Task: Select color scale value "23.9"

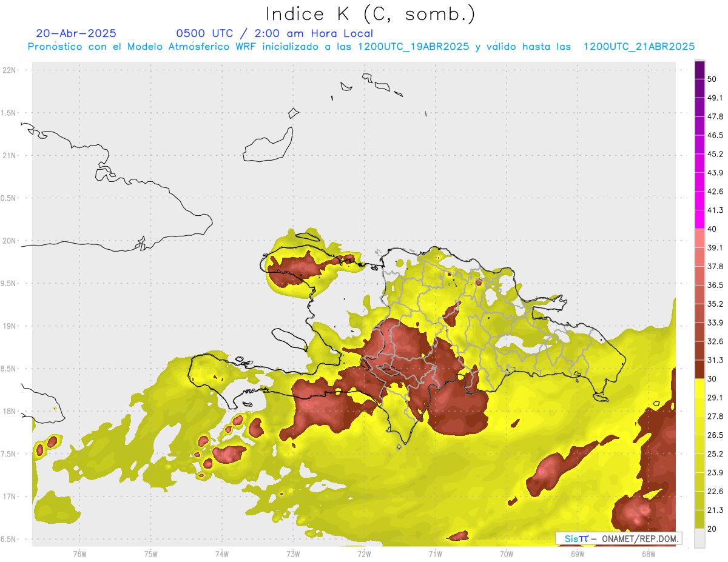Action: [715, 472]
